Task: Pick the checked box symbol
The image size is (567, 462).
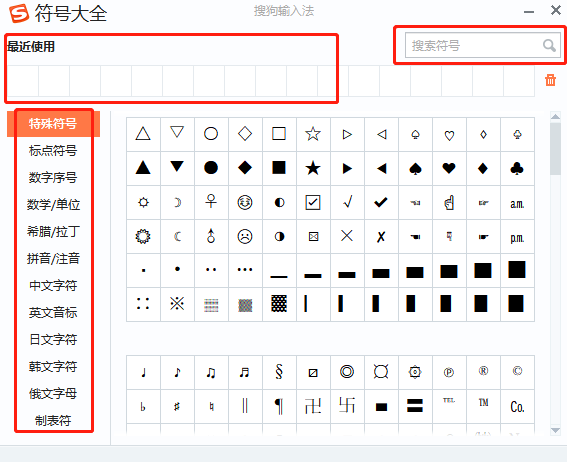Action: (x=313, y=202)
